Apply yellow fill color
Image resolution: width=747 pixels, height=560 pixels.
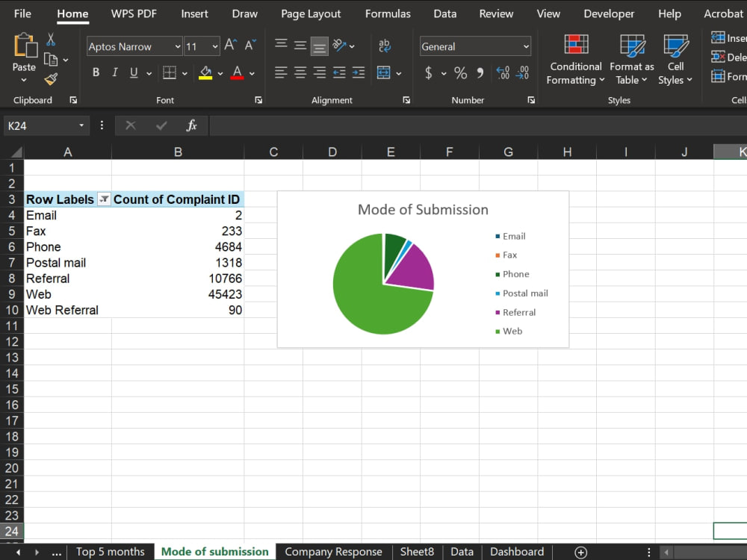coord(205,72)
